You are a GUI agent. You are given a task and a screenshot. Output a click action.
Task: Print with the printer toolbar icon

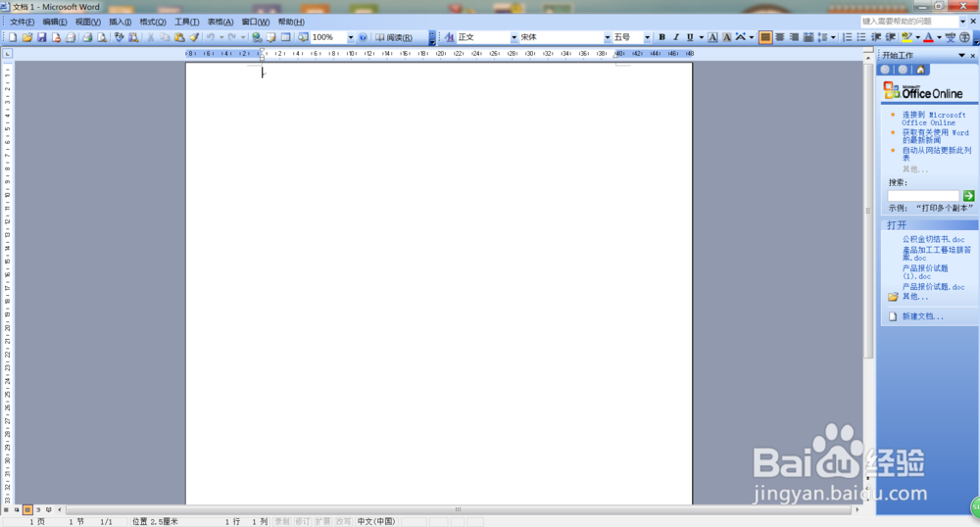[x=87, y=37]
